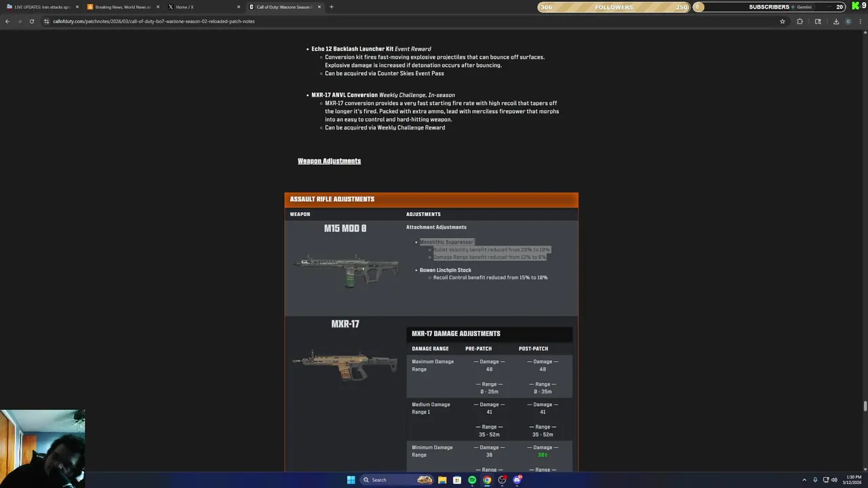This screenshot has height=488, width=868.
Task: Open browser downloads
Action: click(x=835, y=21)
